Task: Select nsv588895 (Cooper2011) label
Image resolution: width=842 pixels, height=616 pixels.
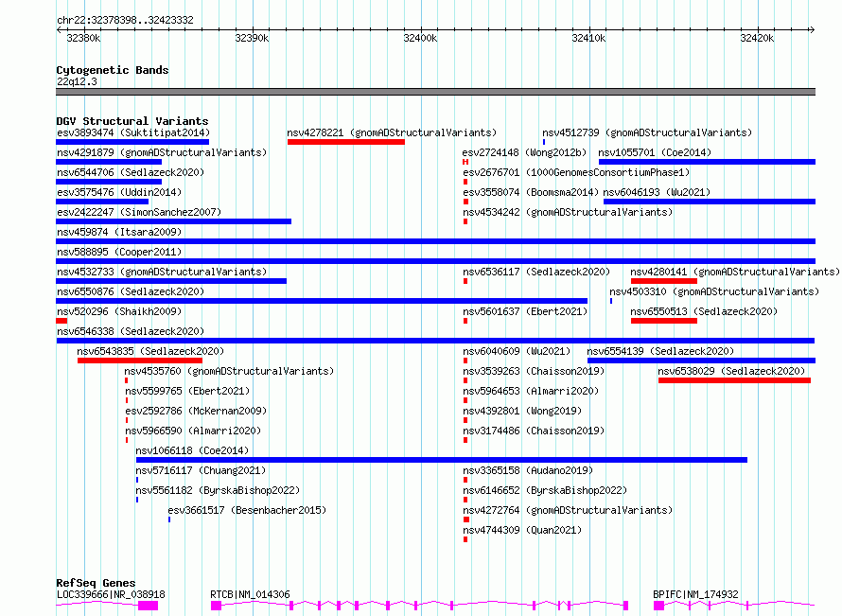Action: 119,252
